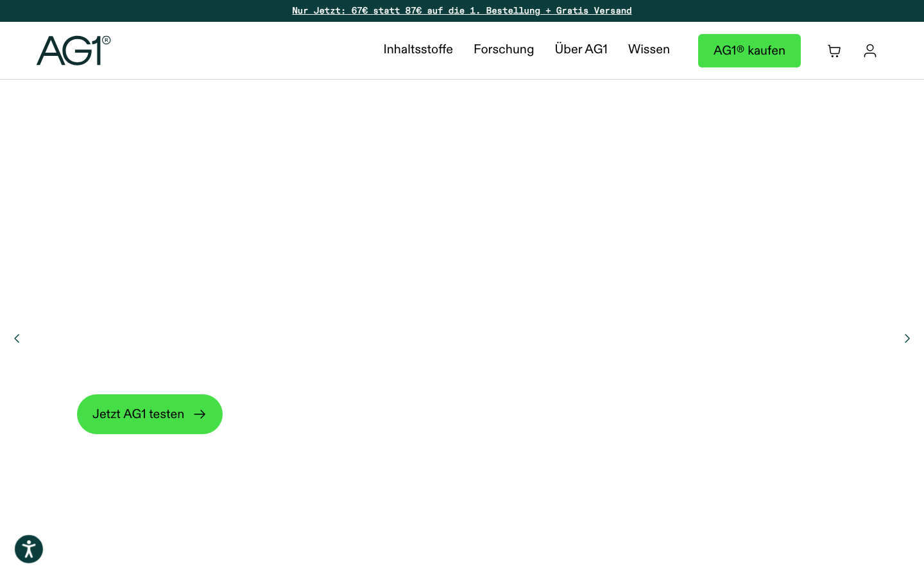The width and height of the screenshot is (924, 578).
Task: Open the accessibility widget
Action: click(x=29, y=549)
